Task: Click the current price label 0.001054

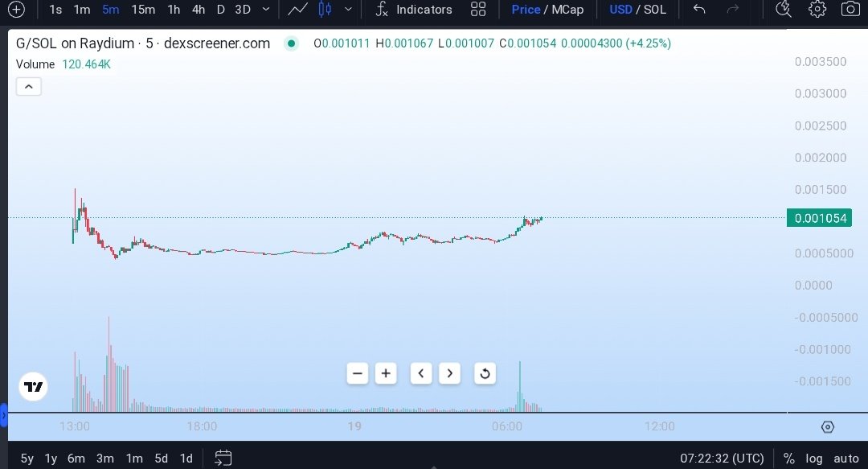Action: coord(819,218)
